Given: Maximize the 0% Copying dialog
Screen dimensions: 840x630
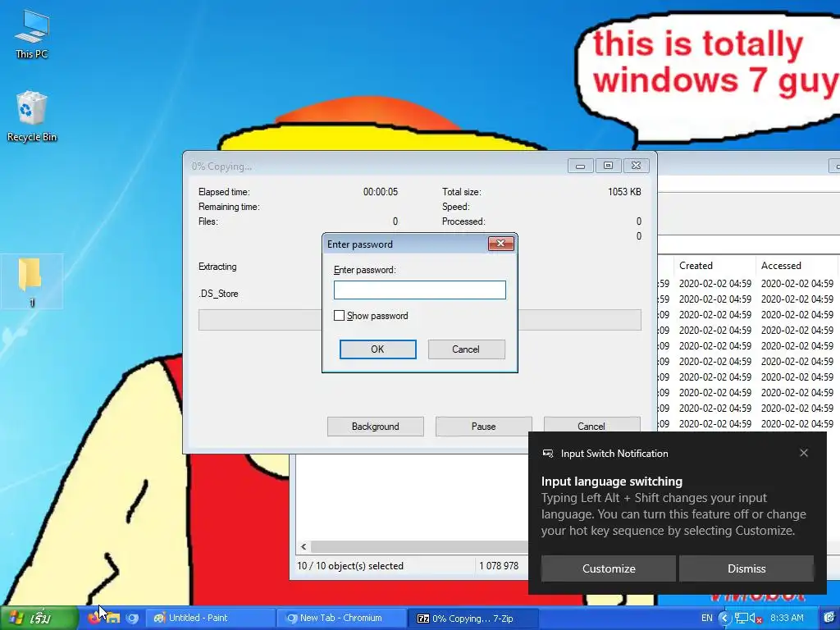Looking at the screenshot, I should [608, 166].
